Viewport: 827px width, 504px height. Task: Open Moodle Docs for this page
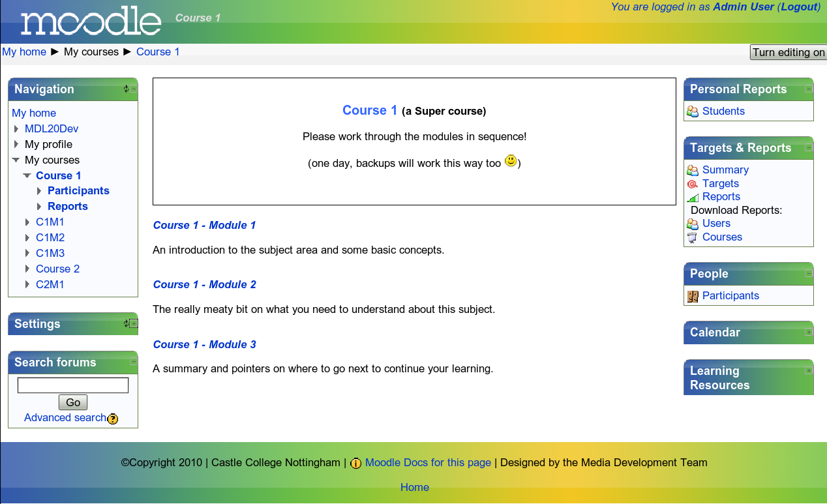428,463
